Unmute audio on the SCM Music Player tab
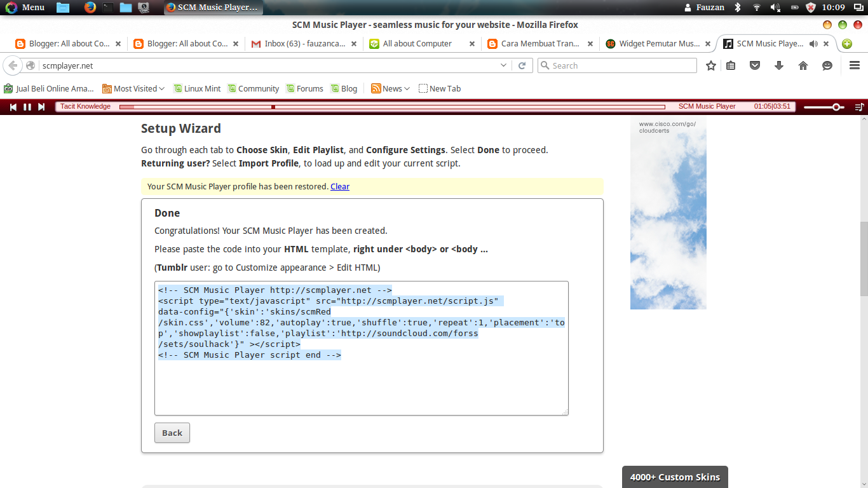The width and height of the screenshot is (868, 488). click(814, 43)
